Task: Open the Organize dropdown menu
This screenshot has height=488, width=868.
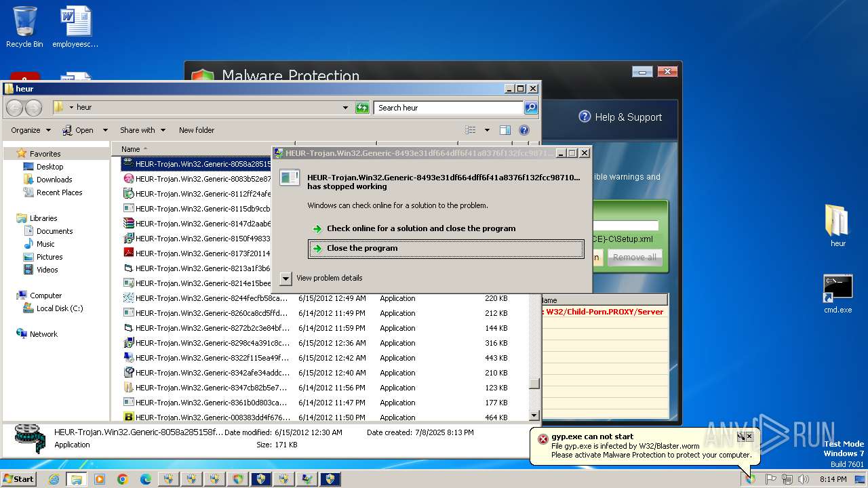Action: click(x=31, y=130)
